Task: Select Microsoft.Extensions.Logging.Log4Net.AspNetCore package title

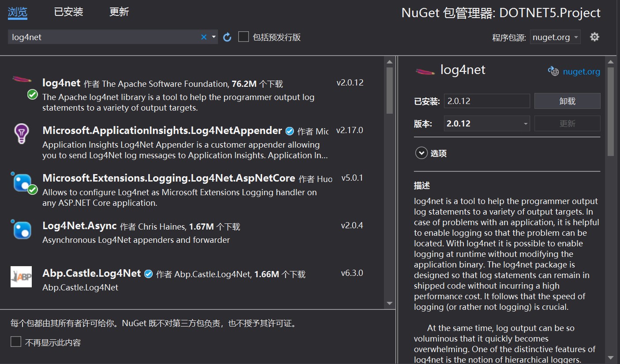Action: 169,178
